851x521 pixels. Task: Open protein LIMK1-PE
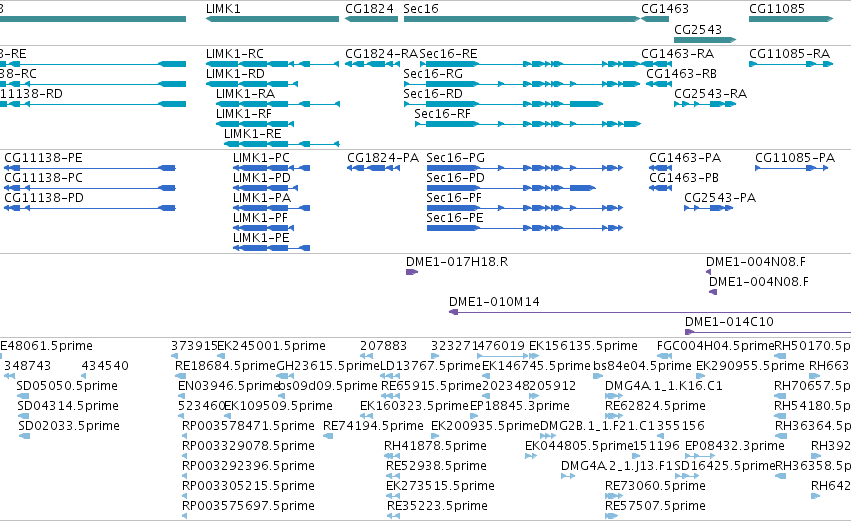click(271, 249)
